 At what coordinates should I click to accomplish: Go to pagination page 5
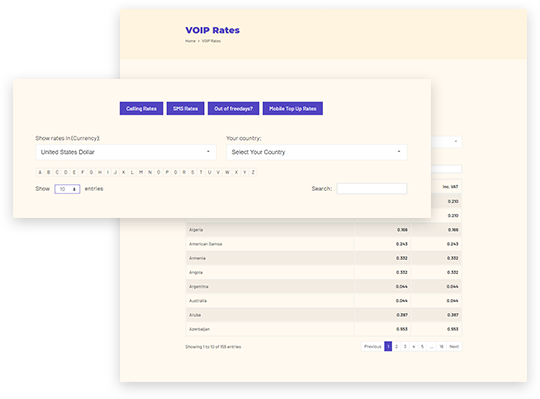pyautogui.click(x=422, y=346)
